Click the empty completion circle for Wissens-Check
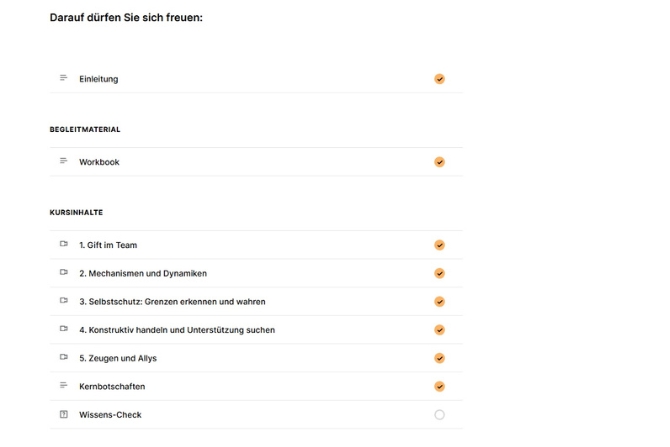670x447 pixels. (439, 414)
